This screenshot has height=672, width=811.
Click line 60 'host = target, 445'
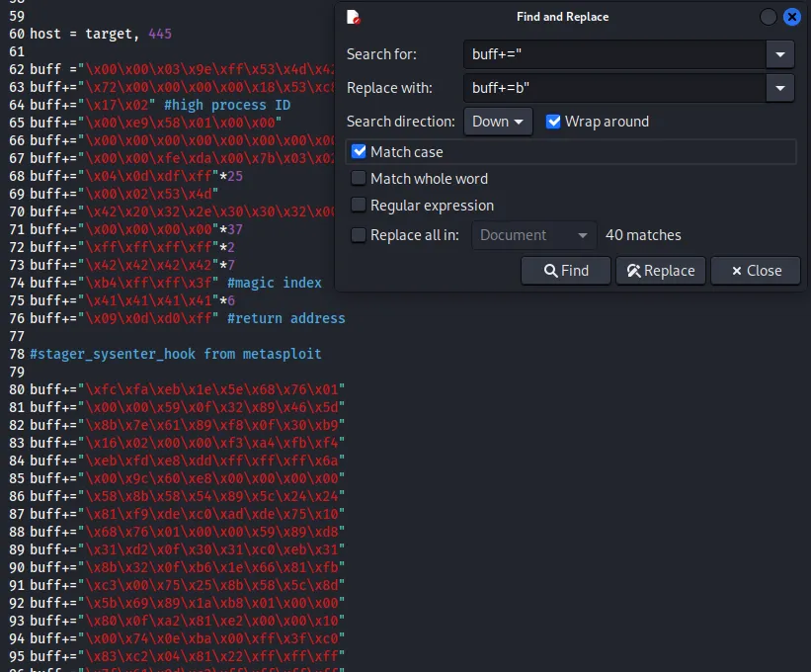pyautogui.click(x=101, y=35)
